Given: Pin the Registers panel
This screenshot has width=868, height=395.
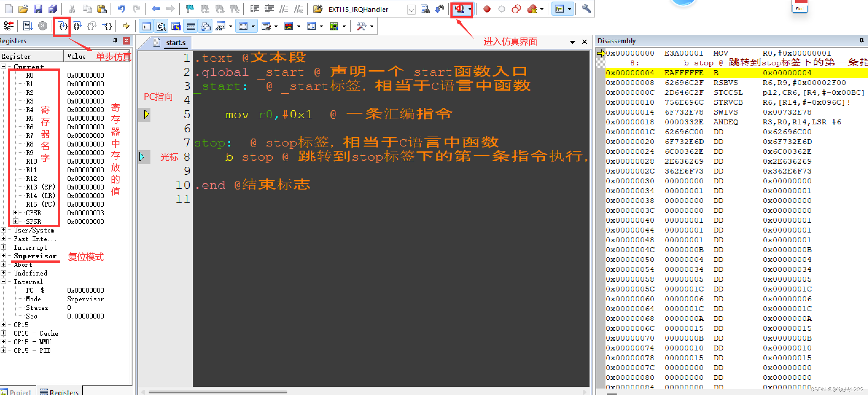Looking at the screenshot, I should pos(115,41).
